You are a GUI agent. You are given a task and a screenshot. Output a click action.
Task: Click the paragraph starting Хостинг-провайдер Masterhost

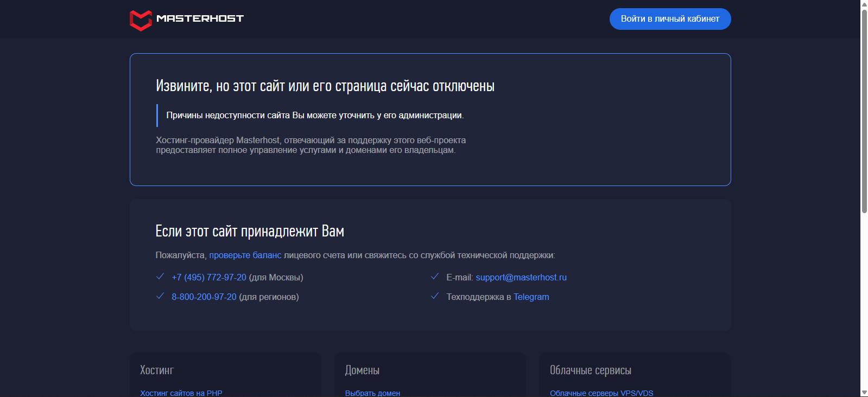(311, 145)
